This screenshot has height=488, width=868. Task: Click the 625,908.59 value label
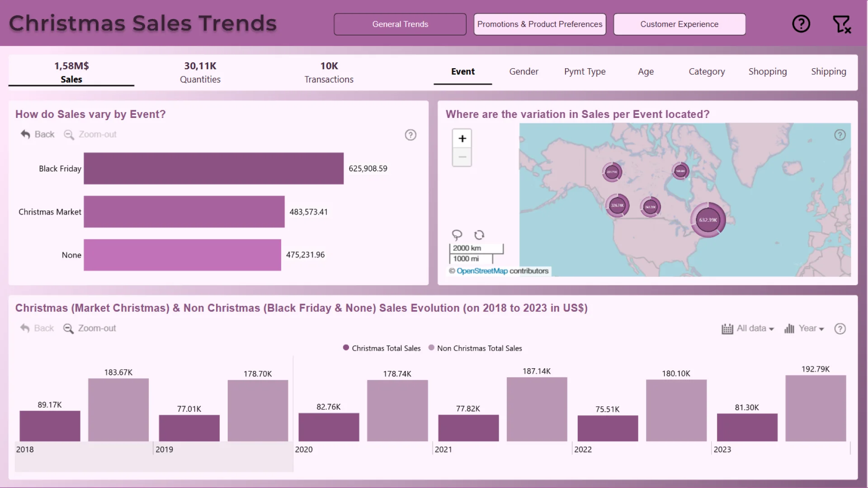point(368,169)
